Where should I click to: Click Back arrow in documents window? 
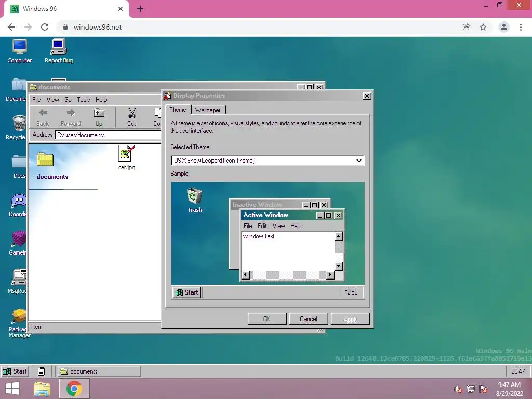[x=43, y=117]
